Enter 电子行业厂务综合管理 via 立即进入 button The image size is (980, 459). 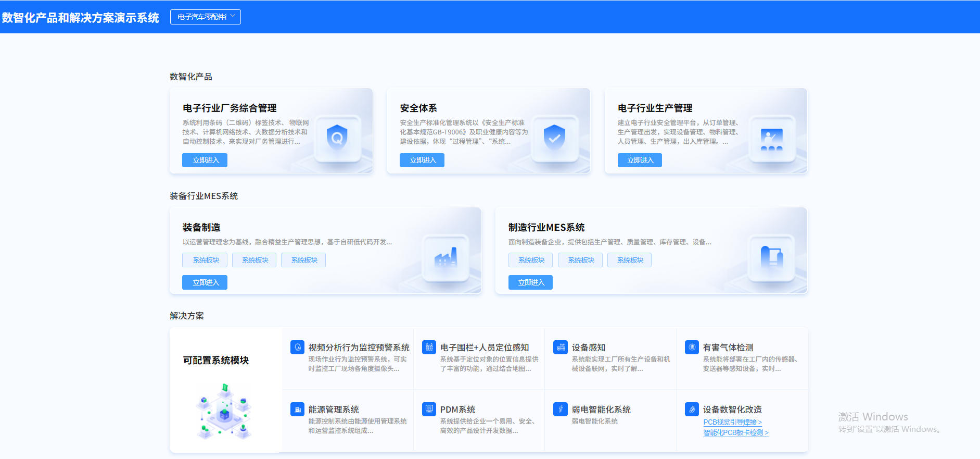[205, 160]
